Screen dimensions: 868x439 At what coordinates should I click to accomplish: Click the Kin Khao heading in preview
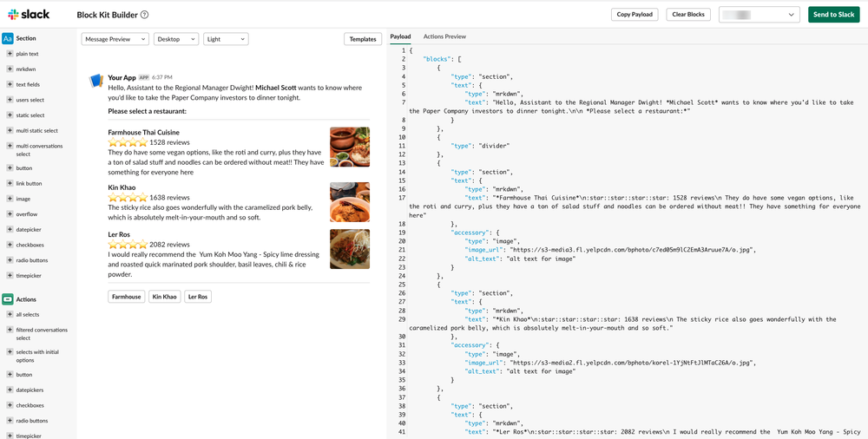coord(122,187)
